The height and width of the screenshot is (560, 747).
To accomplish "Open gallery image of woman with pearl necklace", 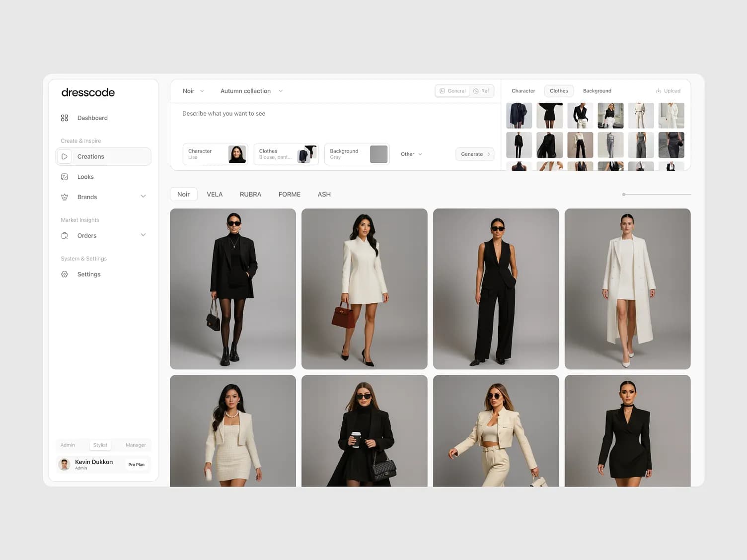I will click(x=233, y=431).
